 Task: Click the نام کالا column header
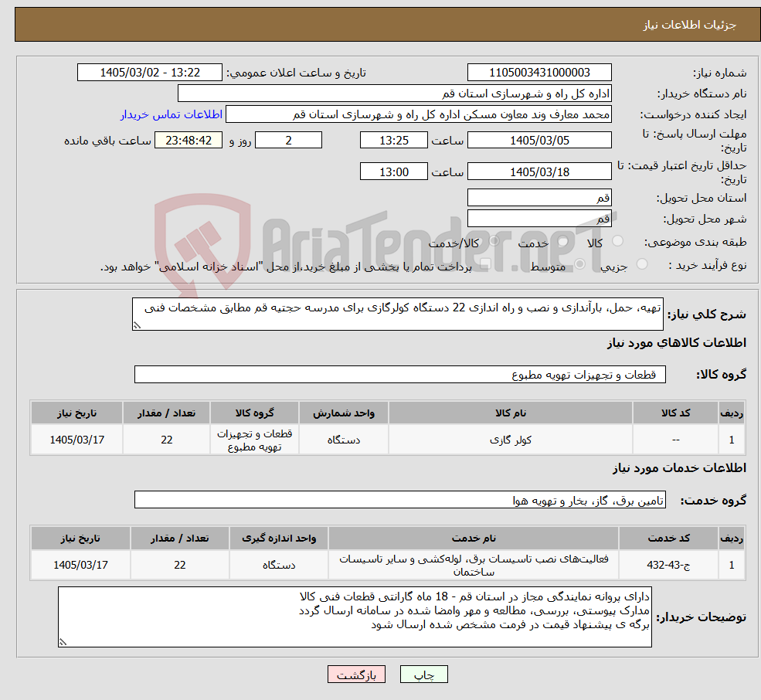511,413
